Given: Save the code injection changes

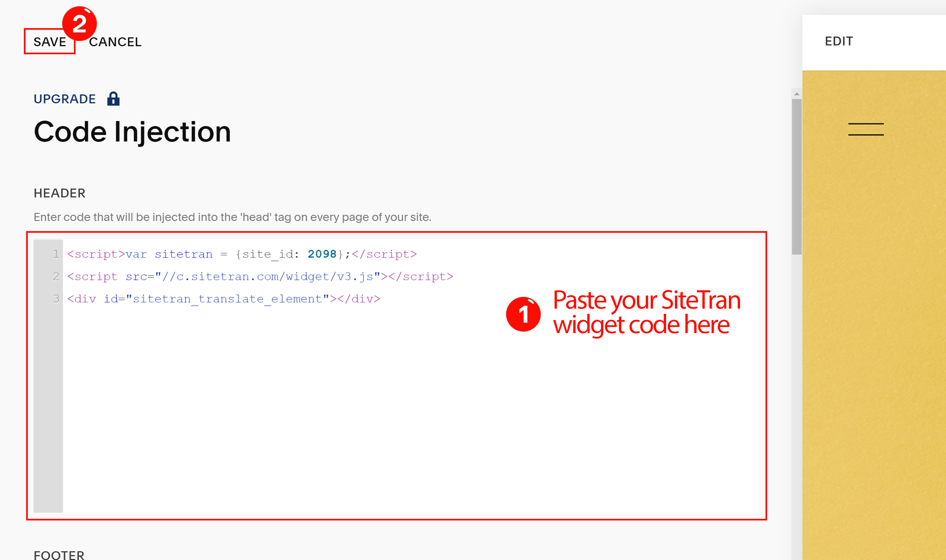Looking at the screenshot, I should click(x=49, y=42).
